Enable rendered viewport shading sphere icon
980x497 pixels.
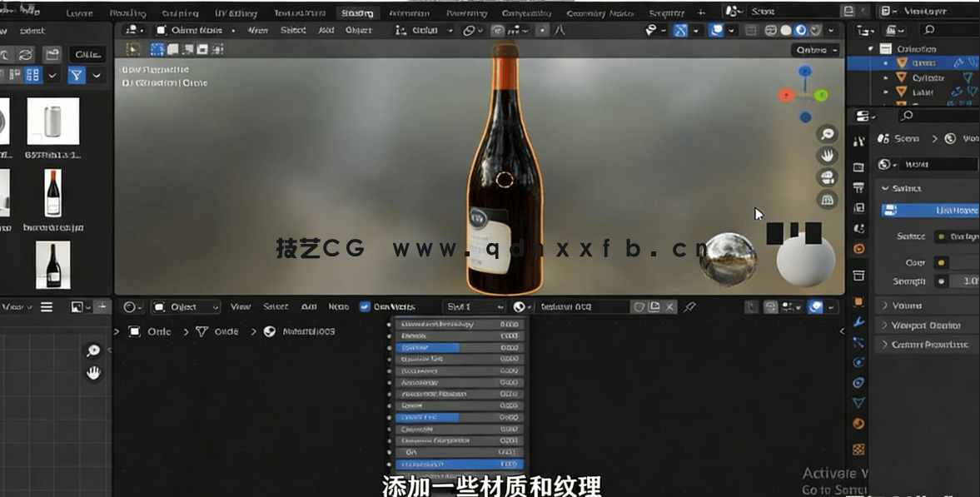pyautogui.click(x=815, y=31)
